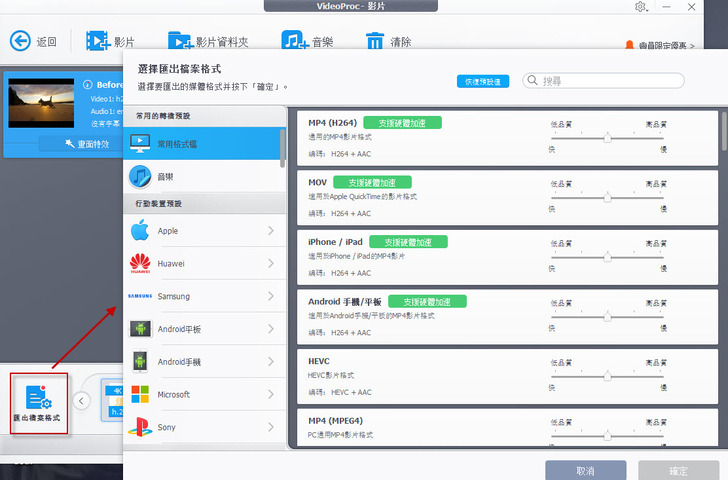Image resolution: width=728 pixels, height=480 pixels.
Task: Open 影片資料夾 video folder icon
Action: tap(180, 41)
